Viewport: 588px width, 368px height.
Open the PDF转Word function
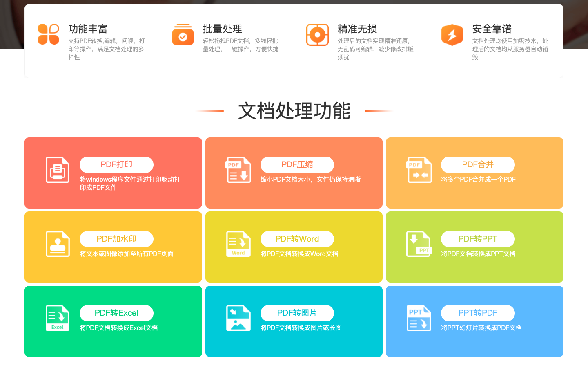[298, 239]
